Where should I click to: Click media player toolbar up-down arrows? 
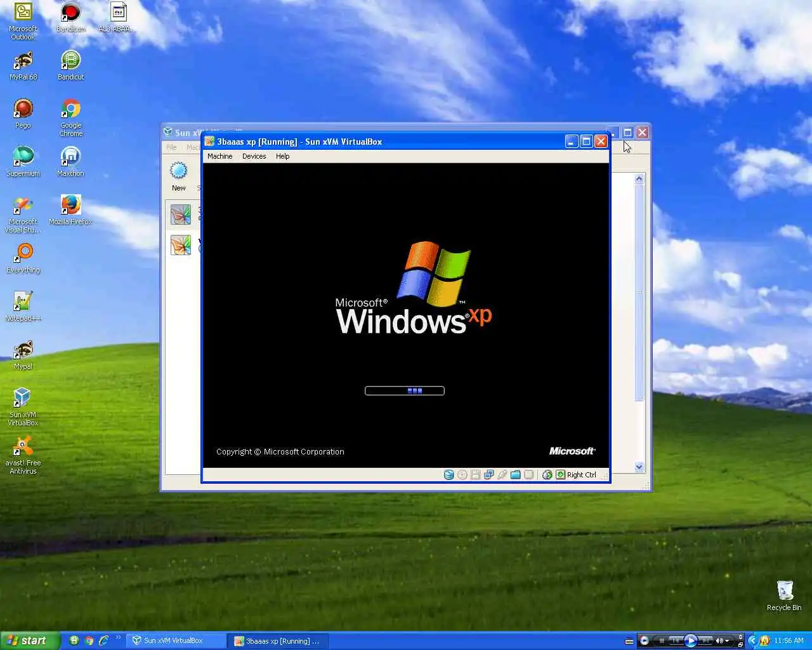740,637
